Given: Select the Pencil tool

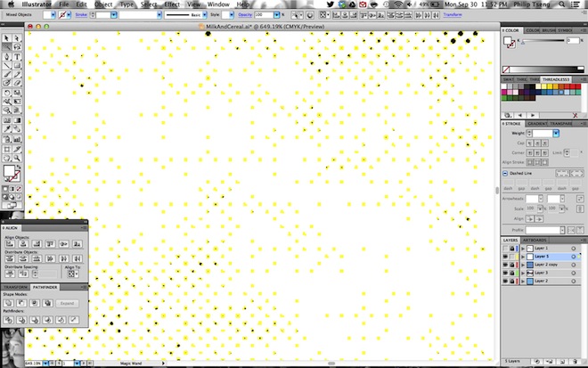Looking at the screenshot, I should [x=17, y=75].
